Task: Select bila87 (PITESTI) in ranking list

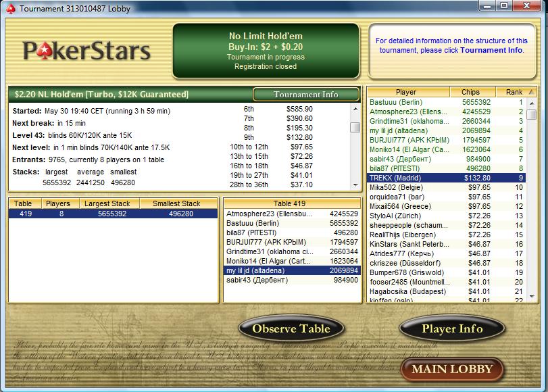Action: point(446,168)
